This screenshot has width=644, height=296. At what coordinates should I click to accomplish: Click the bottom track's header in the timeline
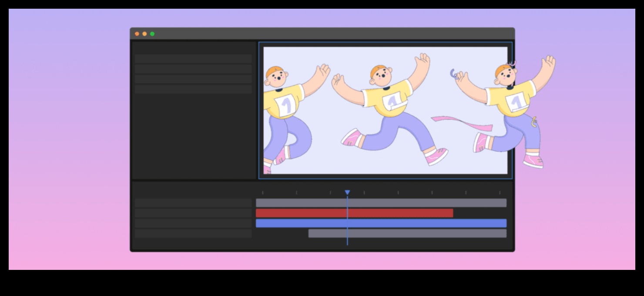point(193,234)
